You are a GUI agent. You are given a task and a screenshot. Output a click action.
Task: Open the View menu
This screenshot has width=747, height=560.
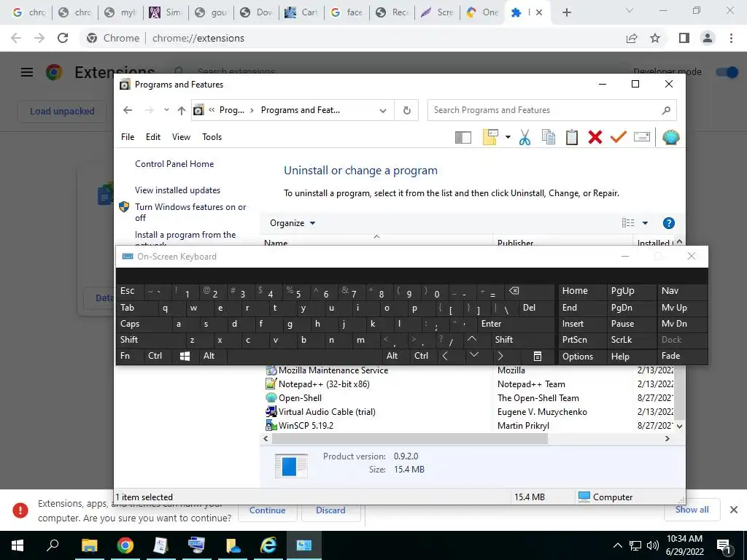click(x=181, y=137)
